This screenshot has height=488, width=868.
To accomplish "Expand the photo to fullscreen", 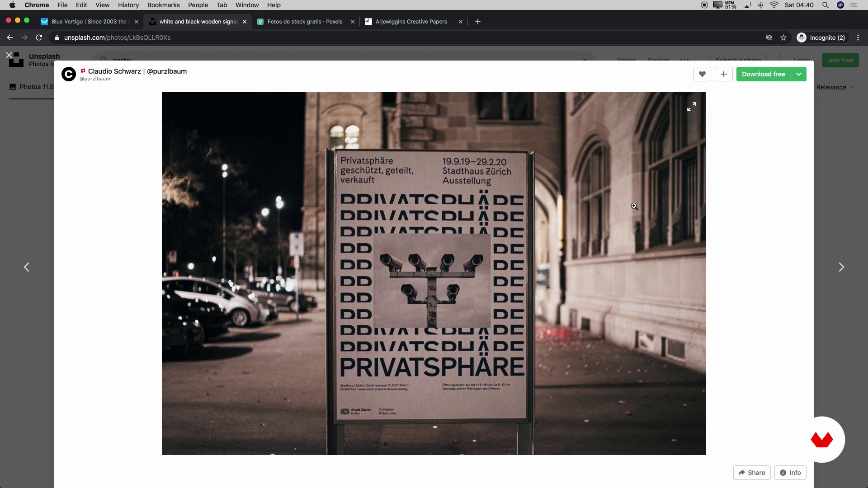I will (x=692, y=107).
